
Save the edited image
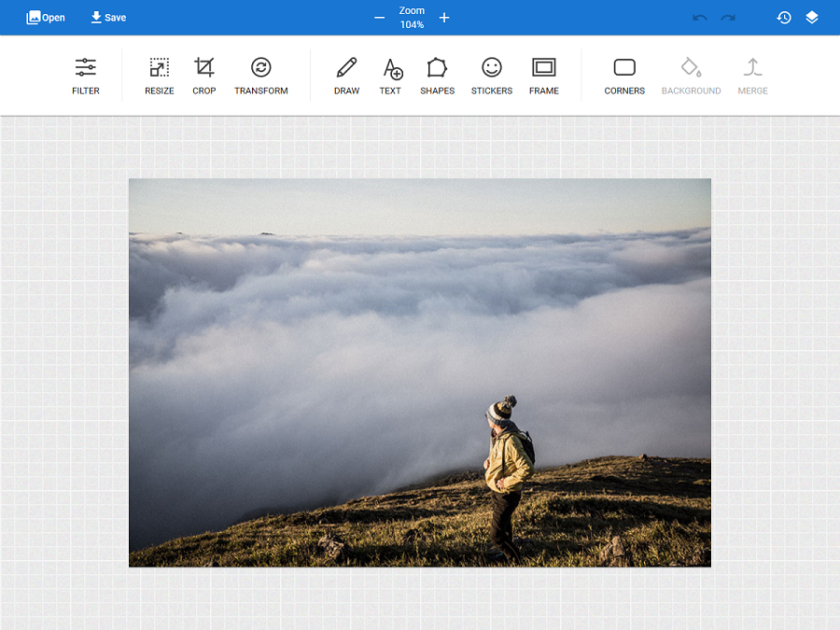click(107, 17)
